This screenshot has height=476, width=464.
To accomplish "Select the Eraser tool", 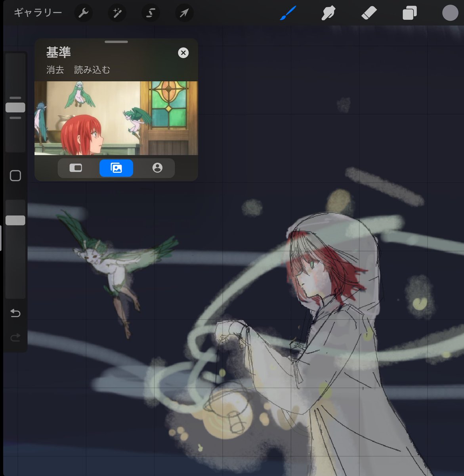I will tap(369, 13).
